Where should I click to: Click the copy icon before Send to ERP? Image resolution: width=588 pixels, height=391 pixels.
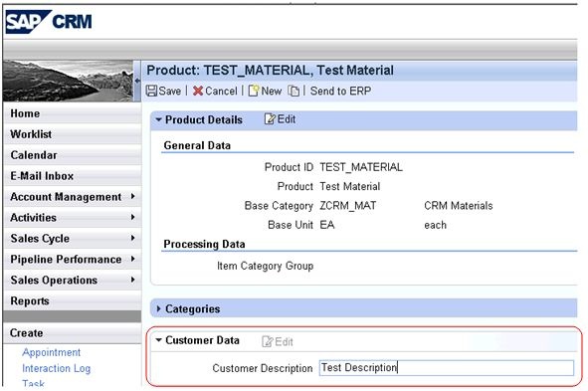294,91
